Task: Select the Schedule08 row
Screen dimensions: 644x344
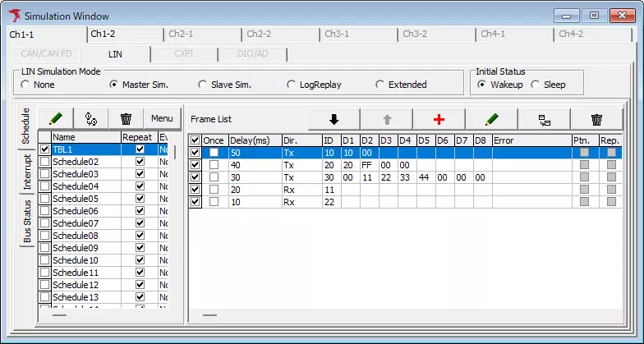Action: (x=103, y=236)
